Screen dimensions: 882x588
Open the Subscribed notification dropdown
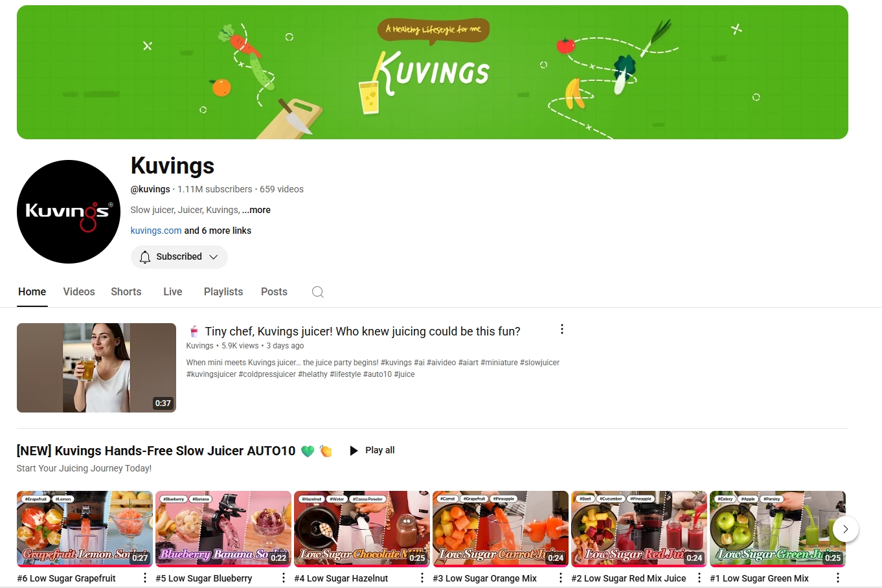click(179, 257)
